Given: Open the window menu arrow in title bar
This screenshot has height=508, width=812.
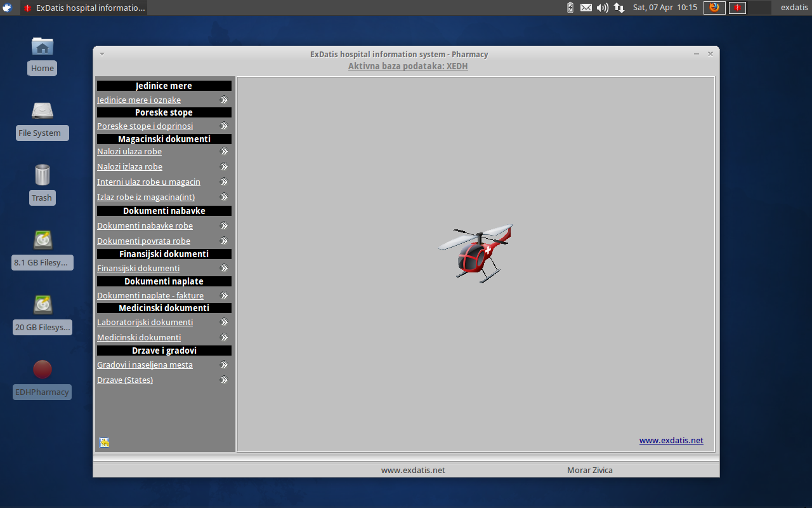Looking at the screenshot, I should tap(102, 54).
